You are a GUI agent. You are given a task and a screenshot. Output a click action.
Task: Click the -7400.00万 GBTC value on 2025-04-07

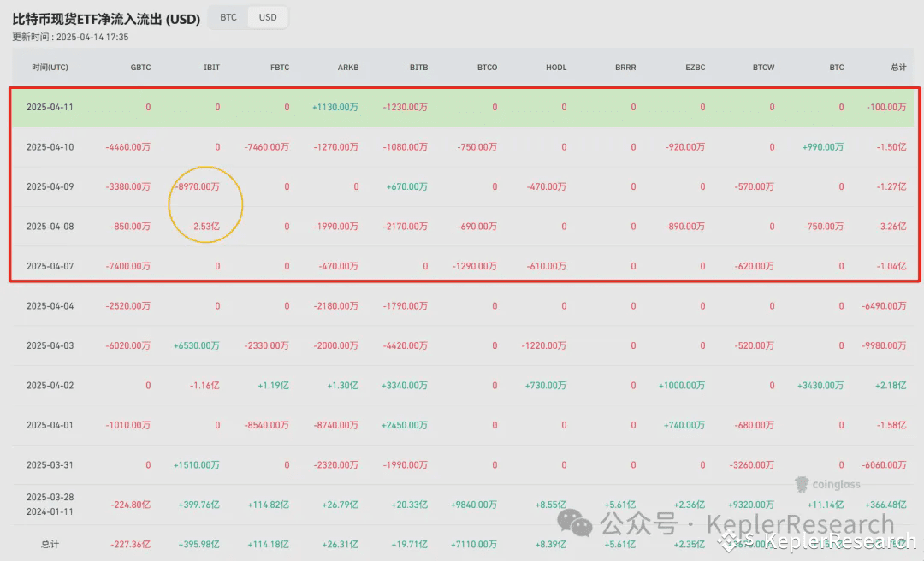tap(127, 266)
